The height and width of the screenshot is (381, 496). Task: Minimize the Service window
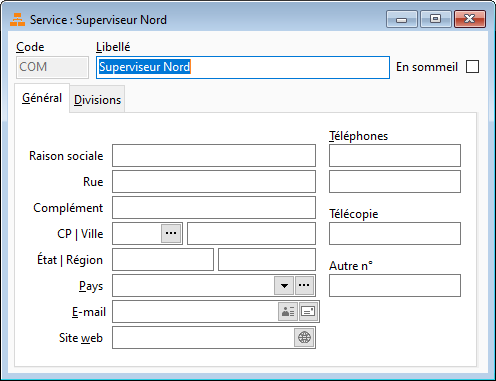pos(401,19)
